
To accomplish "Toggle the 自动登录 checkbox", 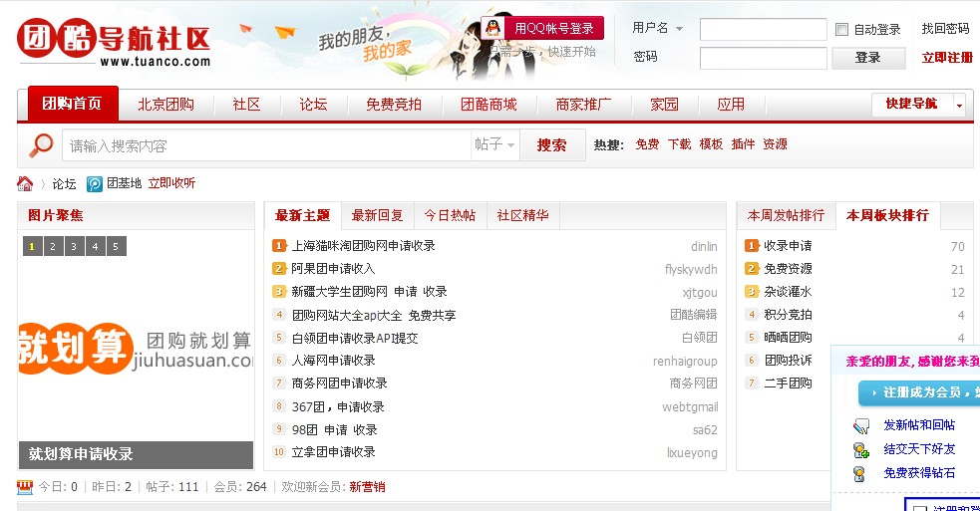I will 841,29.
